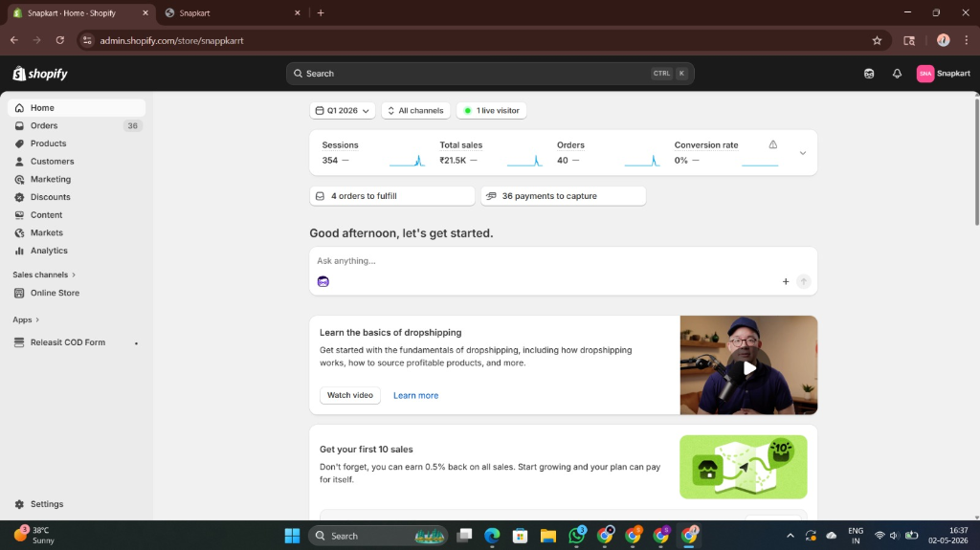Click the Watch video button
The height and width of the screenshot is (550, 980).
click(x=350, y=395)
